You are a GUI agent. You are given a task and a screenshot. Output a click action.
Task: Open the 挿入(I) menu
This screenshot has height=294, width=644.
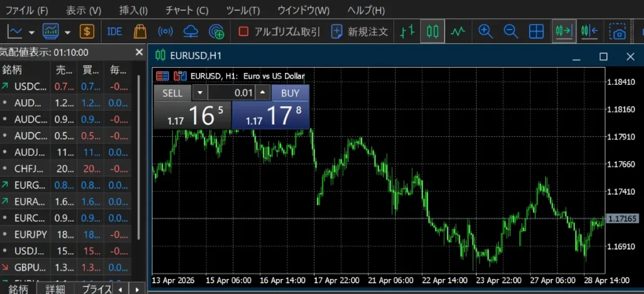click(133, 10)
